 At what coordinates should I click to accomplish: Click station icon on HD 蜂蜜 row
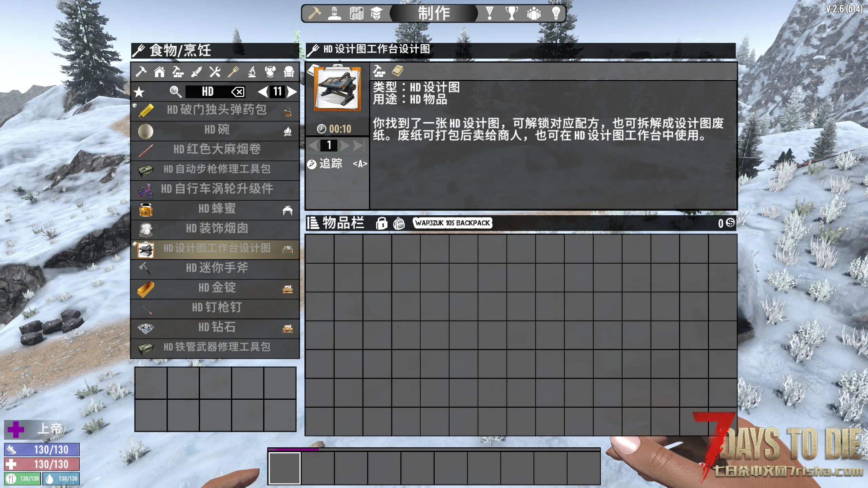tap(288, 210)
